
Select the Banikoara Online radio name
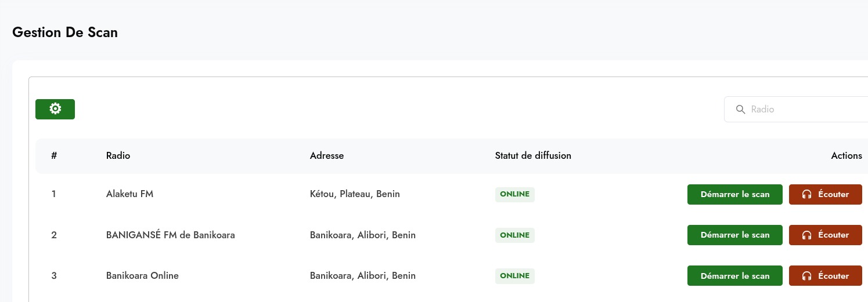(x=142, y=276)
